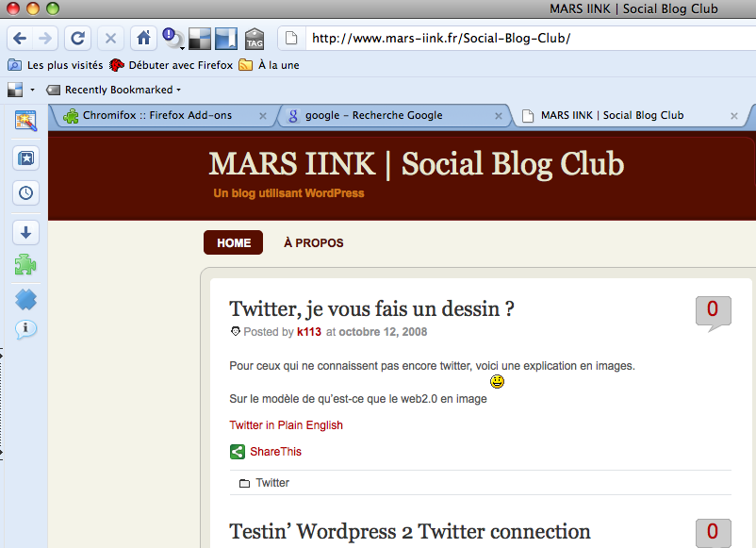756x548 pixels.
Task: Click the TAG toolbar icon
Action: point(255,39)
